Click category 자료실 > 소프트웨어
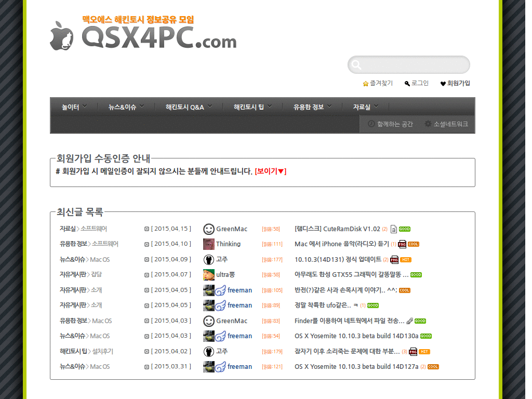The image size is (532, 399). click(x=83, y=229)
